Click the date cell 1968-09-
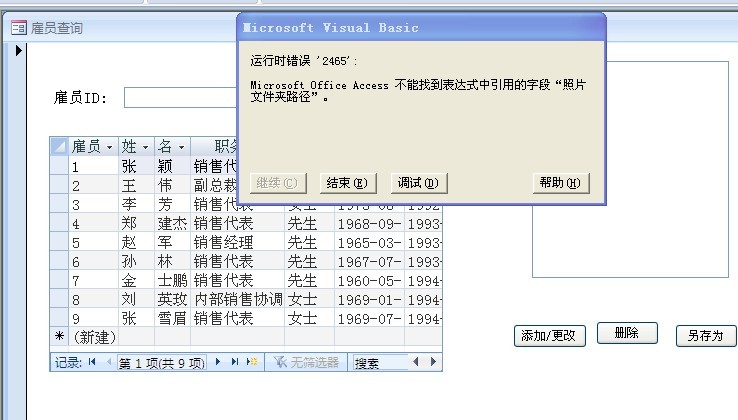 coord(369,223)
